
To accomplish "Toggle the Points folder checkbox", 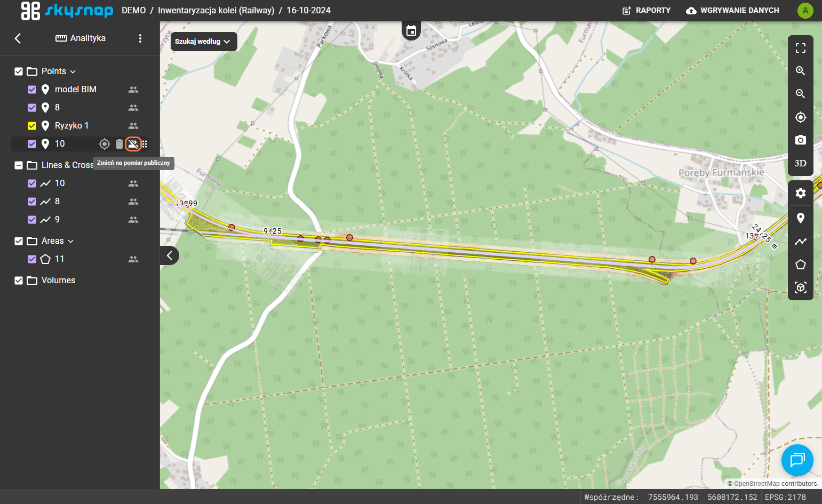I will pos(19,71).
